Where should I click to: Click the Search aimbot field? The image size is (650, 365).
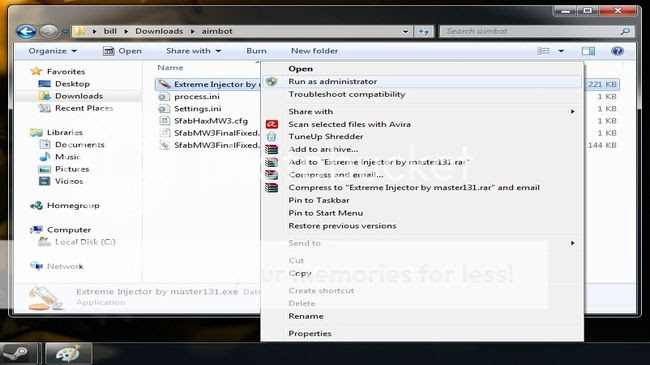[536, 32]
